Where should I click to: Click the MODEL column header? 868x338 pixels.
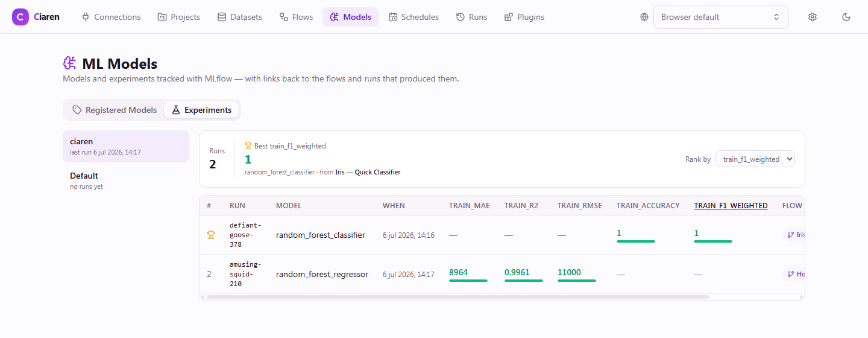(x=289, y=205)
